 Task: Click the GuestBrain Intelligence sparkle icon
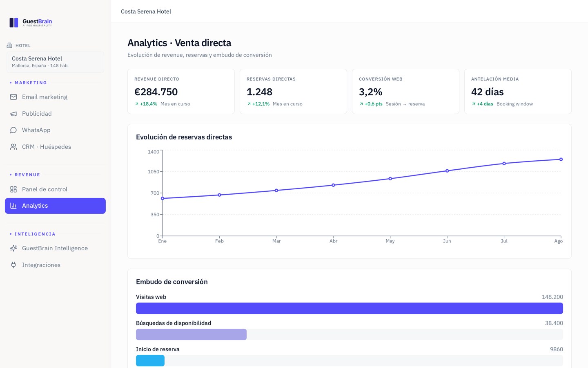pyautogui.click(x=13, y=248)
